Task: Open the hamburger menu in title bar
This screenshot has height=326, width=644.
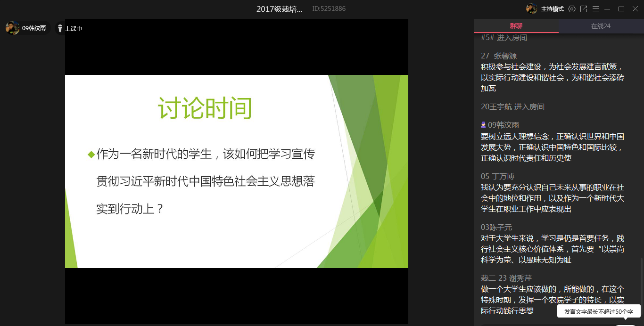Action: (x=595, y=9)
